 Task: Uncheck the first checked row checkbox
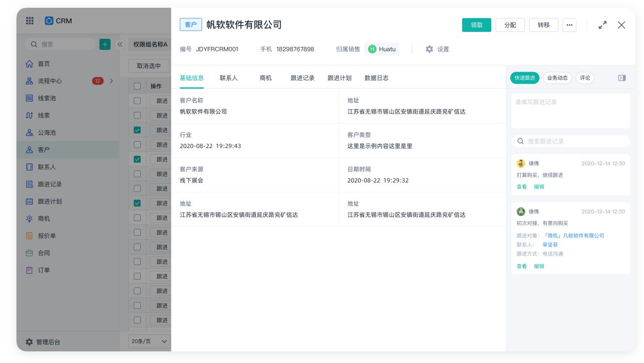137,130
